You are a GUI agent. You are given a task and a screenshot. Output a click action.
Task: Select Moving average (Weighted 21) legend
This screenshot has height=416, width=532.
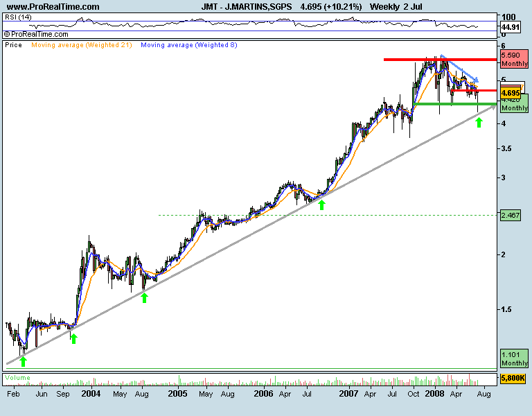click(82, 45)
